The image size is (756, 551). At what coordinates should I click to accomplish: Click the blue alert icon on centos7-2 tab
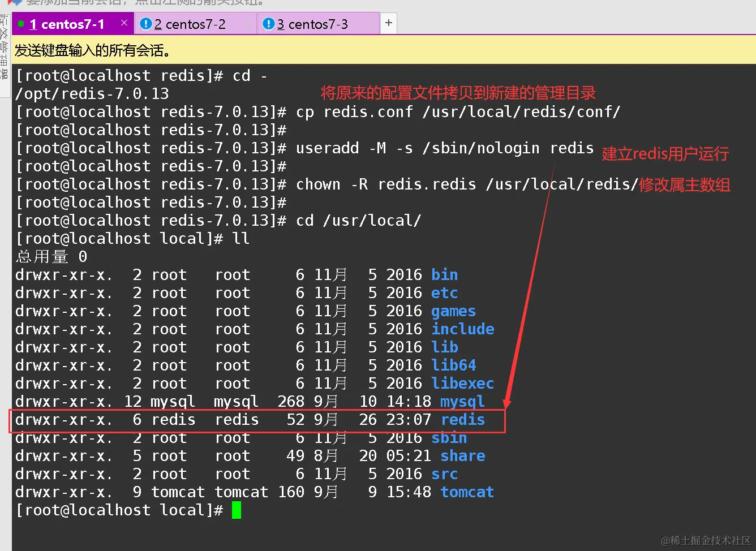click(x=145, y=24)
